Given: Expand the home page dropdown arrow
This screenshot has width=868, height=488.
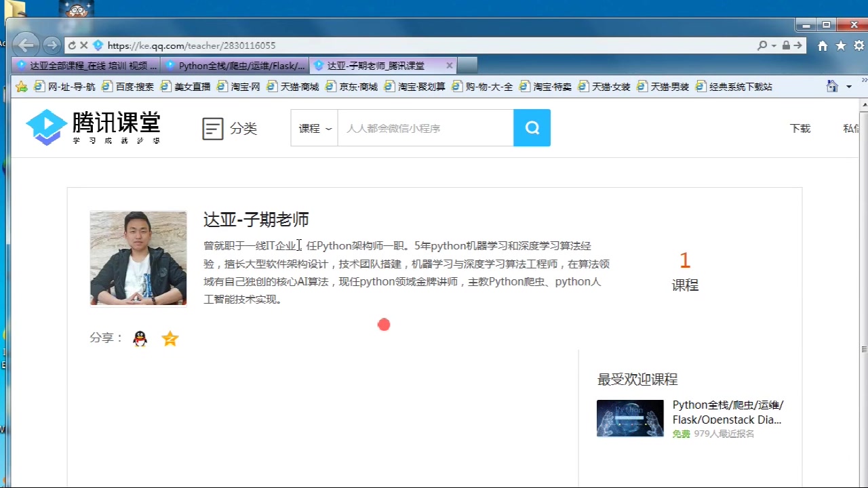Looking at the screenshot, I should (x=849, y=87).
